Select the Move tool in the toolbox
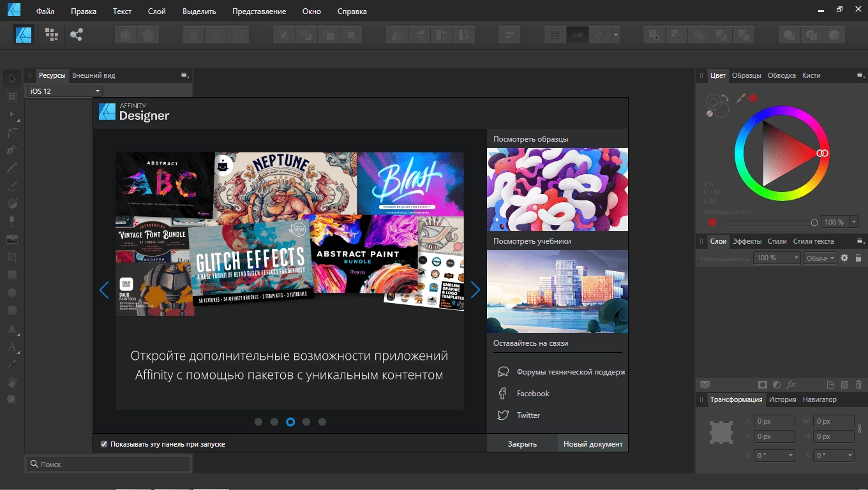Viewport: 868px width, 490px height. click(11, 78)
